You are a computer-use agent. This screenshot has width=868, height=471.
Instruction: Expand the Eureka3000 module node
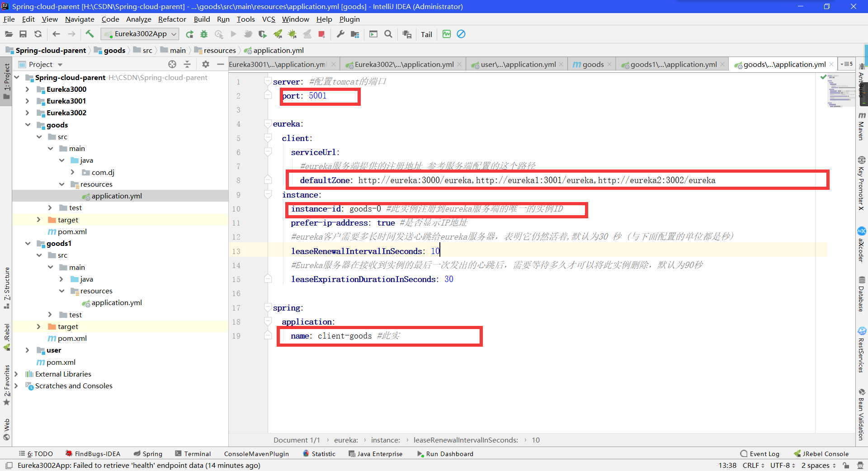tap(27, 89)
